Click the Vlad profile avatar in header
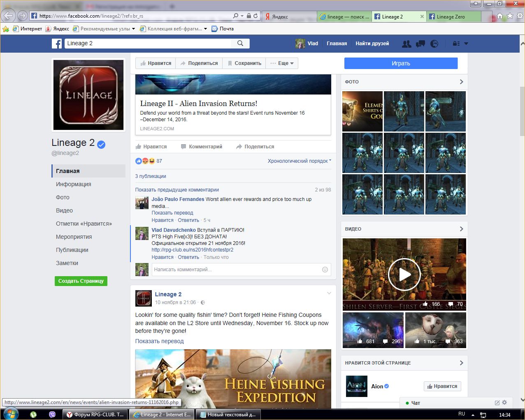Image resolution: width=525 pixels, height=420 pixels. coord(300,44)
